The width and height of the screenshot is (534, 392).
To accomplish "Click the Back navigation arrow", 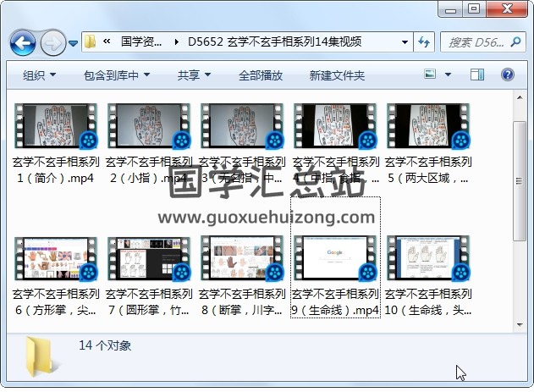I will 22,41.
